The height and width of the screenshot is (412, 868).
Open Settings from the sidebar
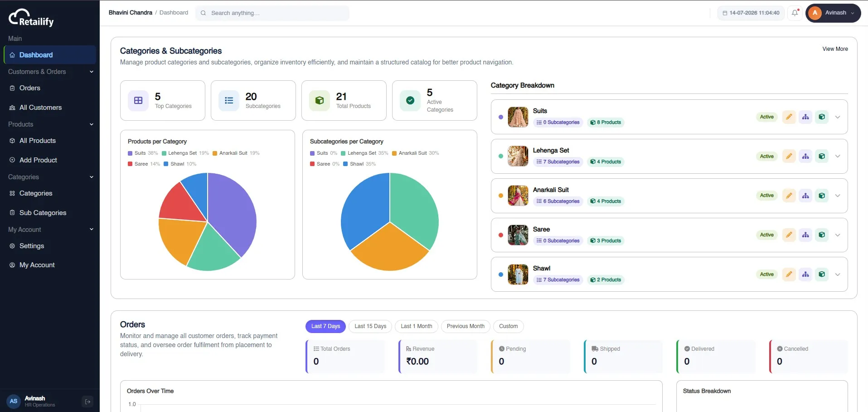coord(50,246)
